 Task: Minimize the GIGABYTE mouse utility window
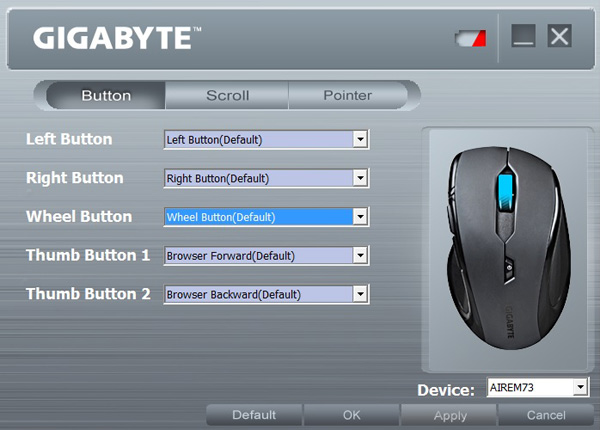[x=523, y=36]
